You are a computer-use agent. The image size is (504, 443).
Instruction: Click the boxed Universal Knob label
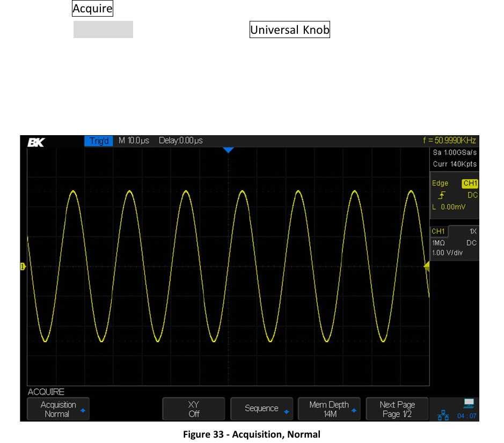coord(290,30)
